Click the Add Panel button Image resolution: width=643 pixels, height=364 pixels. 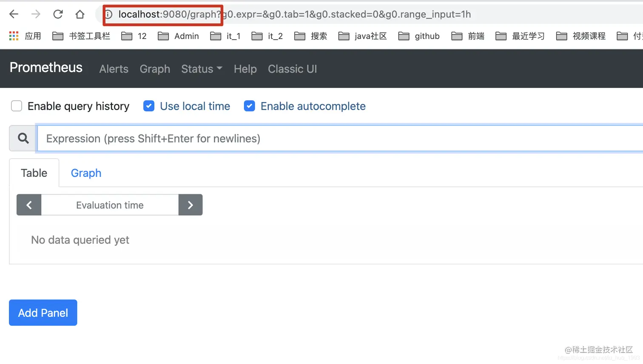43,313
